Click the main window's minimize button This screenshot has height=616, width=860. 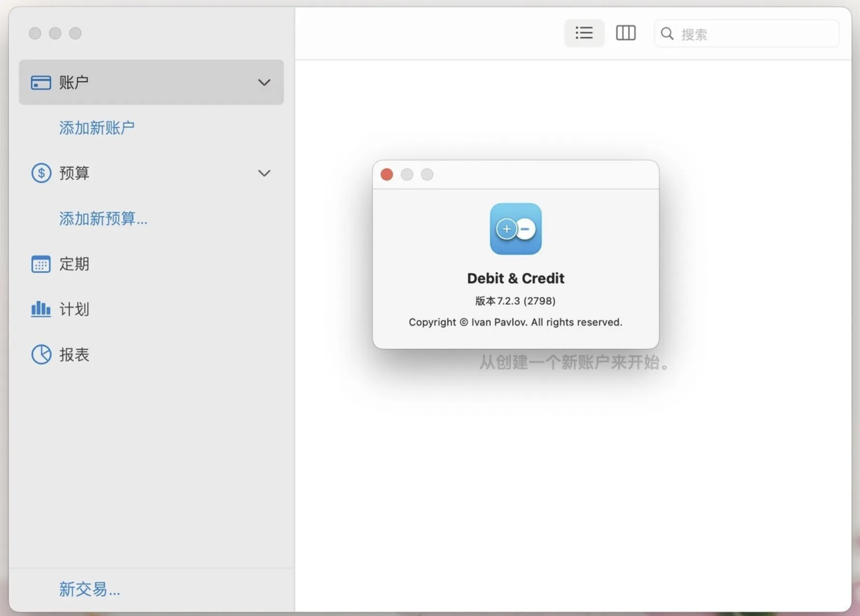pos(55,33)
